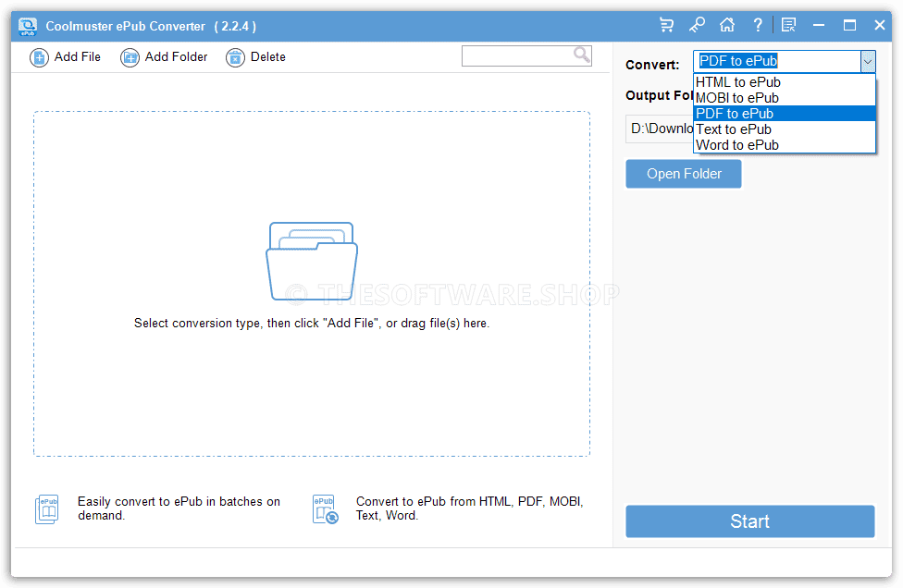The height and width of the screenshot is (588, 903).
Task: Choose MOBI to ePub option
Action: click(x=785, y=98)
